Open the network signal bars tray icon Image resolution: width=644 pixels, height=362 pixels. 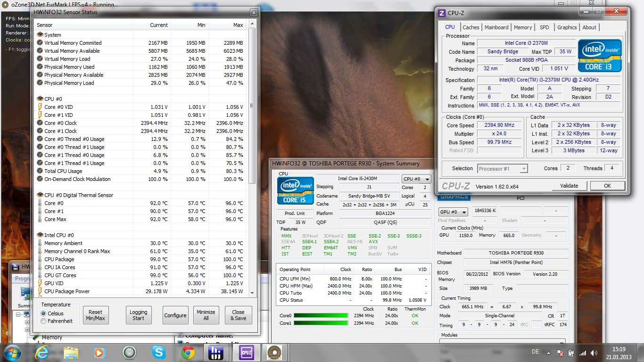coord(583,353)
